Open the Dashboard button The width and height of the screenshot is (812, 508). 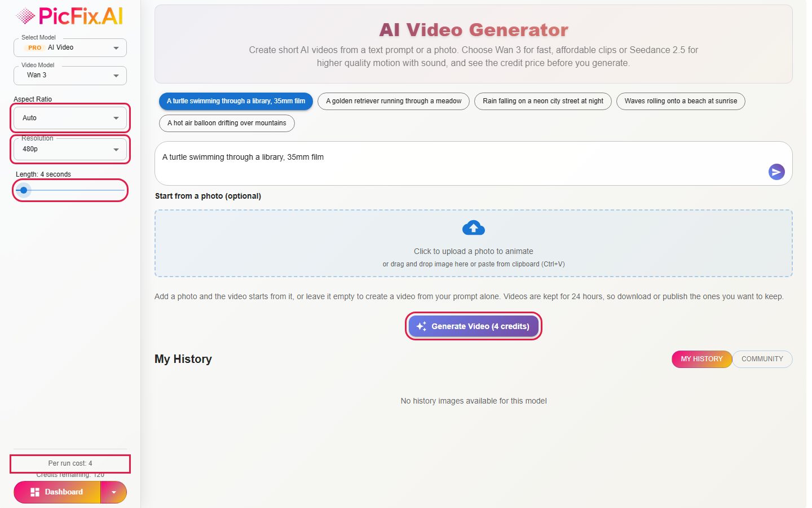click(58, 492)
